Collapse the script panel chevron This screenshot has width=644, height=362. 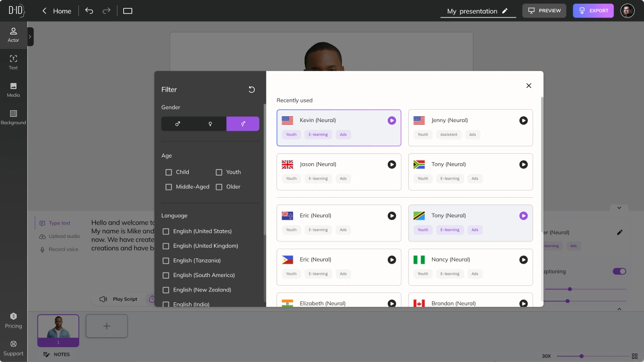619,208
